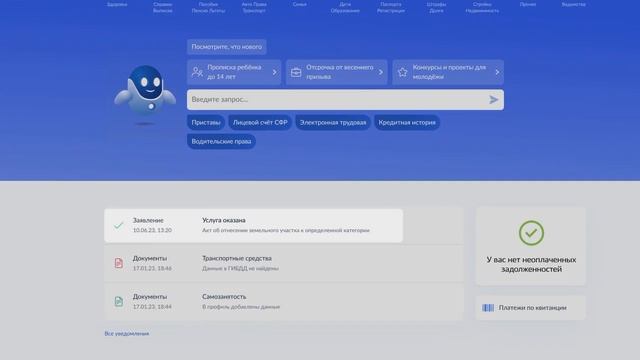
Task: Click У вас нет неоплаченных задолженностей text
Action: coord(531,264)
